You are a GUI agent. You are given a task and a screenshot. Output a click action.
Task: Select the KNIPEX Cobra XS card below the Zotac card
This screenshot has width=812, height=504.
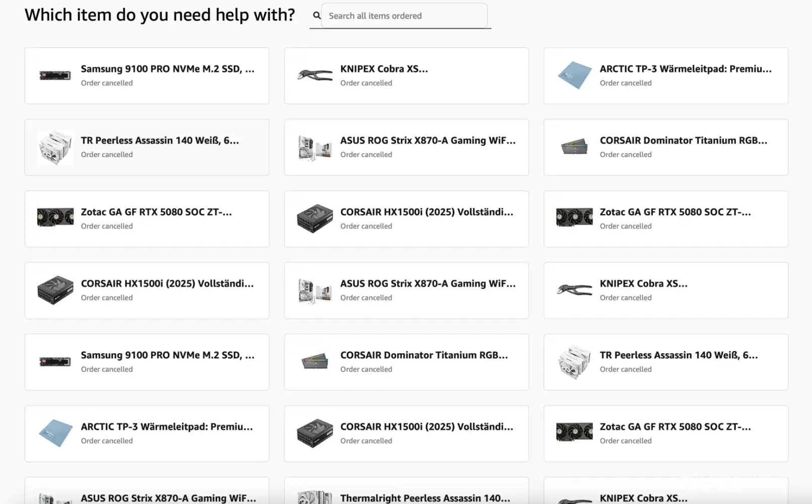(x=665, y=290)
